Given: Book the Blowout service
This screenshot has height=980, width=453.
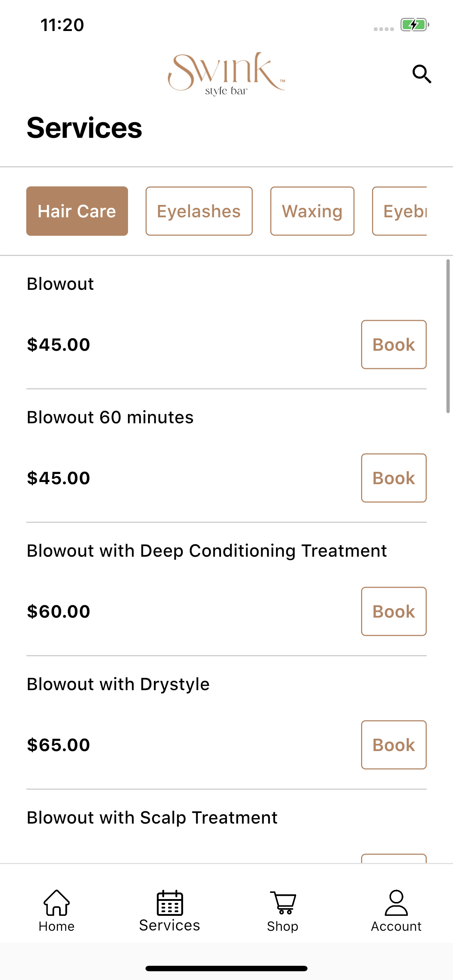Looking at the screenshot, I should pos(394,345).
